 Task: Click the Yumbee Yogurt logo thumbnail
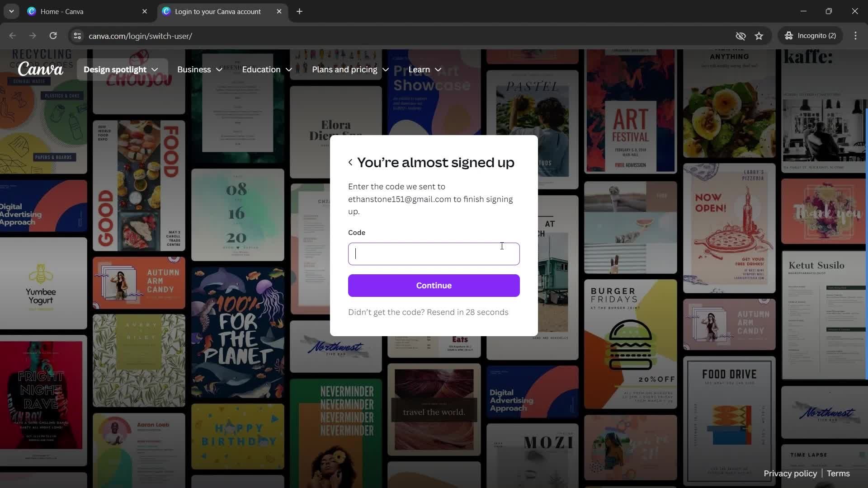[x=43, y=283]
